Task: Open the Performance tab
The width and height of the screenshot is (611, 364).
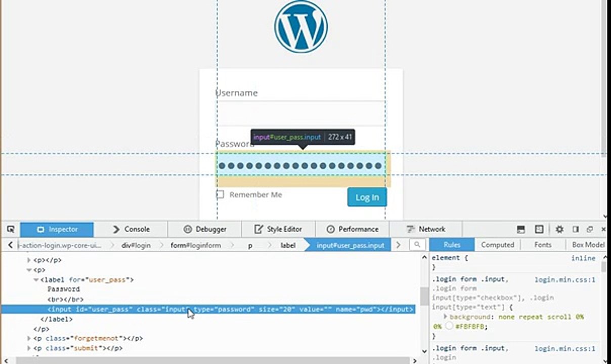Action: (352, 229)
